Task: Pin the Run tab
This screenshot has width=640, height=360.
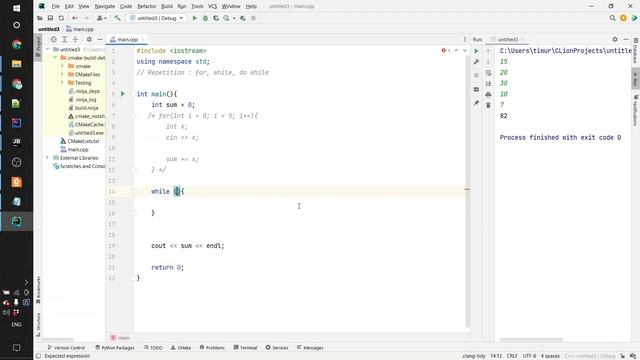Action: (476, 103)
